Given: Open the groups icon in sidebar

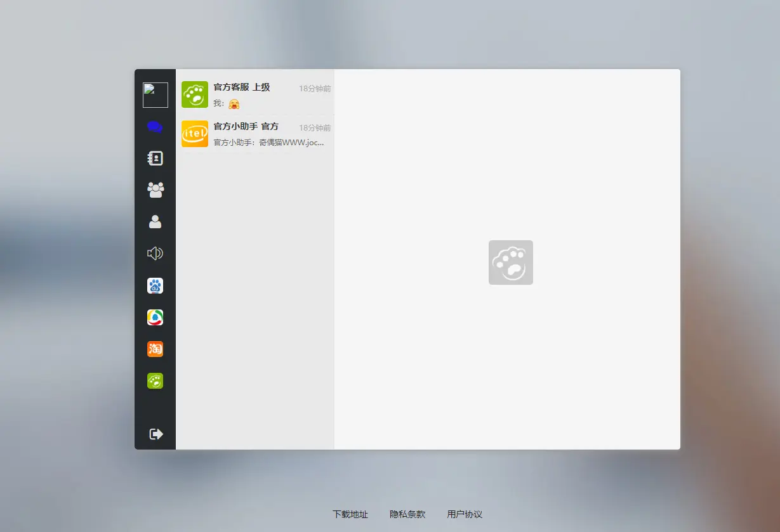Looking at the screenshot, I should [x=155, y=190].
